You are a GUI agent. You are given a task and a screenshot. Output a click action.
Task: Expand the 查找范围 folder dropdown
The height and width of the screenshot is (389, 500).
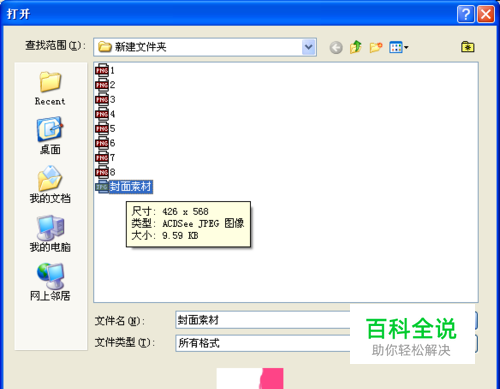click(x=309, y=47)
